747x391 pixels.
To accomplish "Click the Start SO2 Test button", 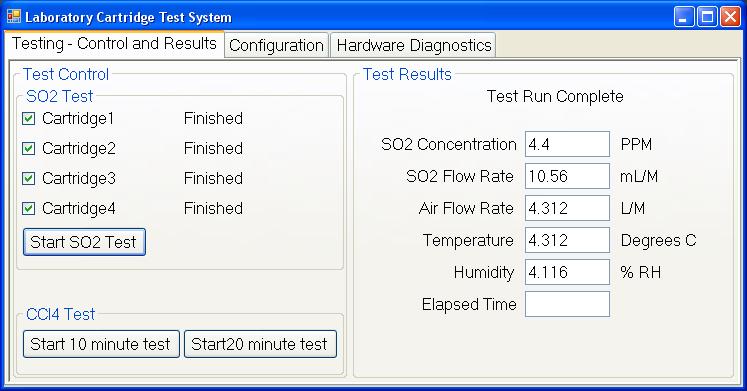I will click(84, 242).
